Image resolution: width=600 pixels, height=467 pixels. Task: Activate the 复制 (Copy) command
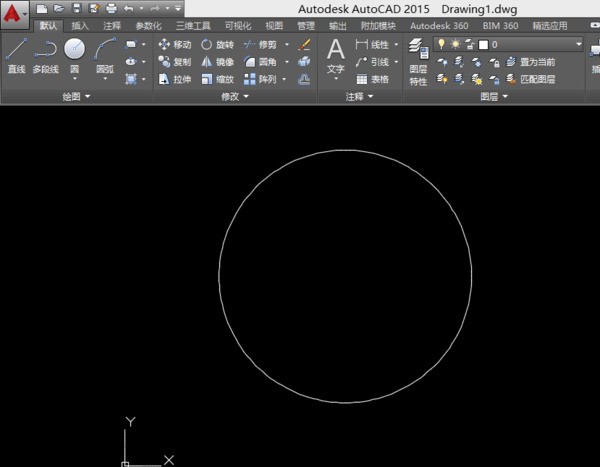(x=175, y=62)
